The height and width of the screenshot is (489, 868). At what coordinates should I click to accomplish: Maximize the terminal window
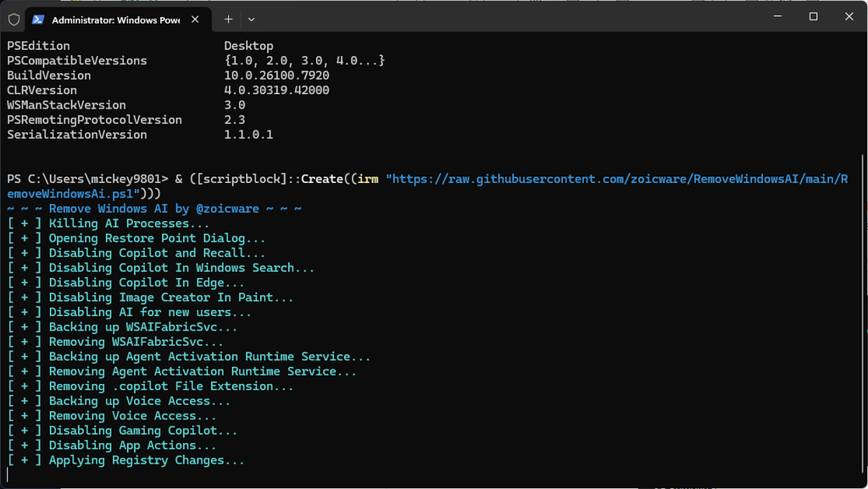click(813, 17)
